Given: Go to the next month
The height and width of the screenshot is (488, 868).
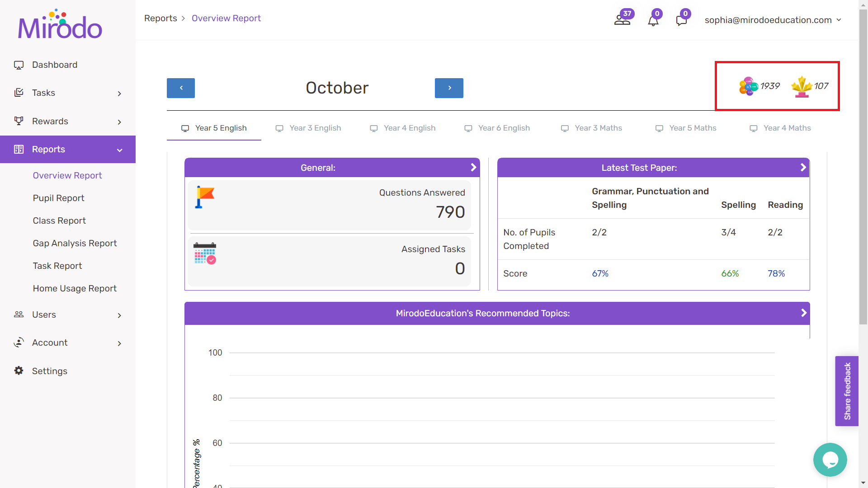Looking at the screenshot, I should (449, 88).
